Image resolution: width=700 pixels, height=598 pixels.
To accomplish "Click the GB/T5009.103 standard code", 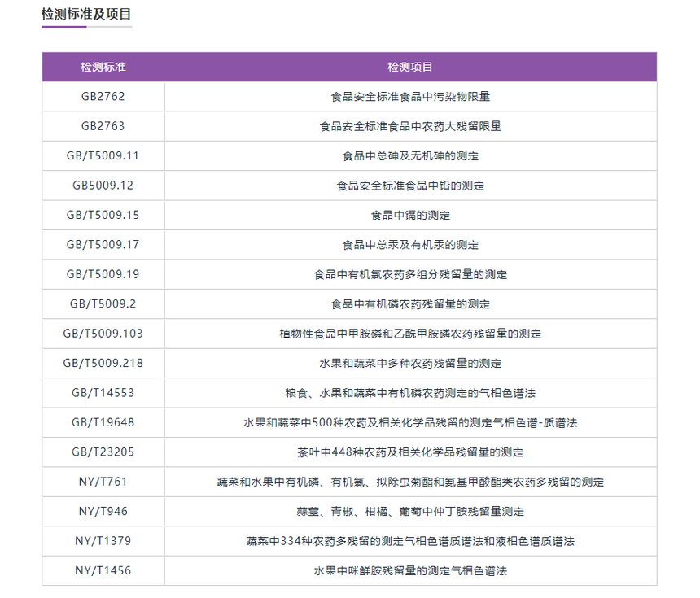I will click(103, 334).
